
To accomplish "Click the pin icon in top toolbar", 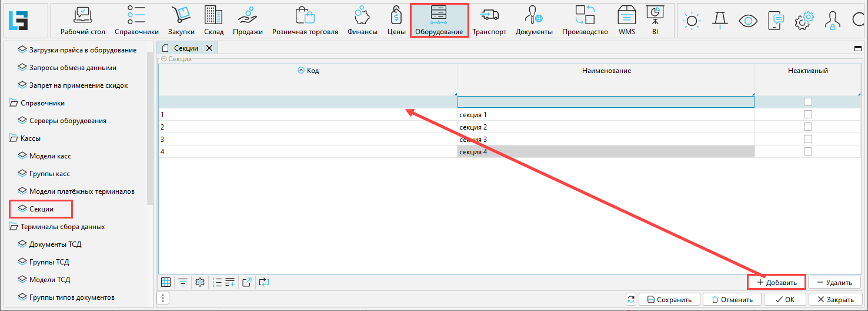I will click(719, 21).
